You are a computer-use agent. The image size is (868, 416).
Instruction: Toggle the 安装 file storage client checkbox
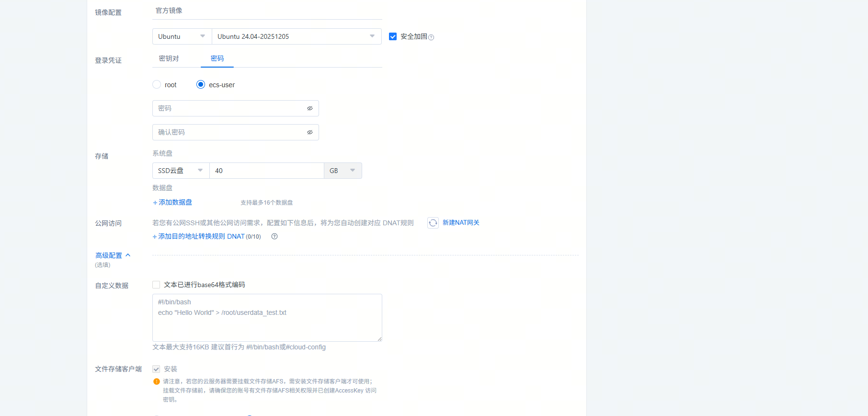pyautogui.click(x=156, y=369)
